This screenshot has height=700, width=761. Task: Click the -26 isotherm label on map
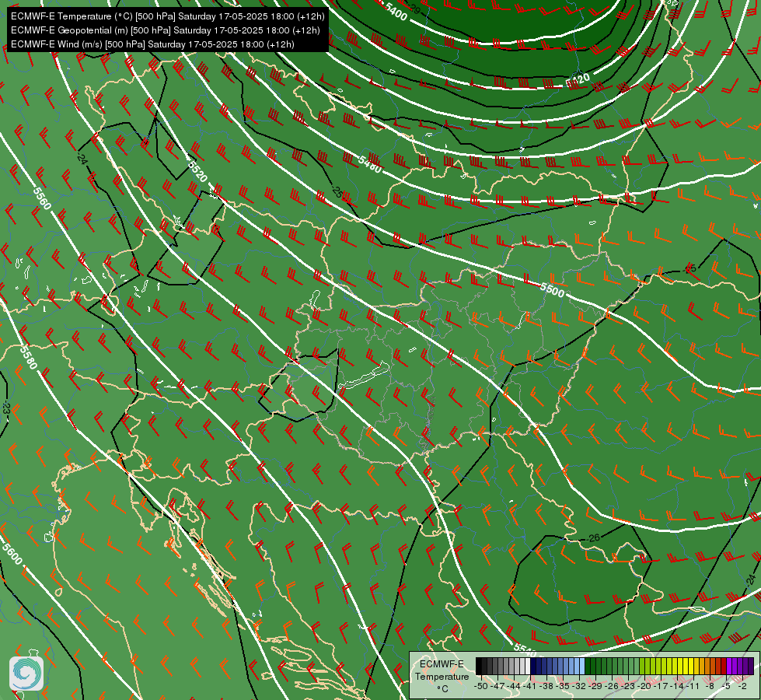[x=593, y=537]
